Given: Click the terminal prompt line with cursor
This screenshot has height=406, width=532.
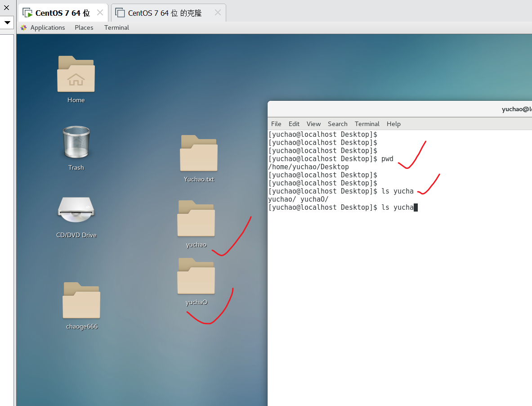Looking at the screenshot, I should pyautogui.click(x=342, y=208).
